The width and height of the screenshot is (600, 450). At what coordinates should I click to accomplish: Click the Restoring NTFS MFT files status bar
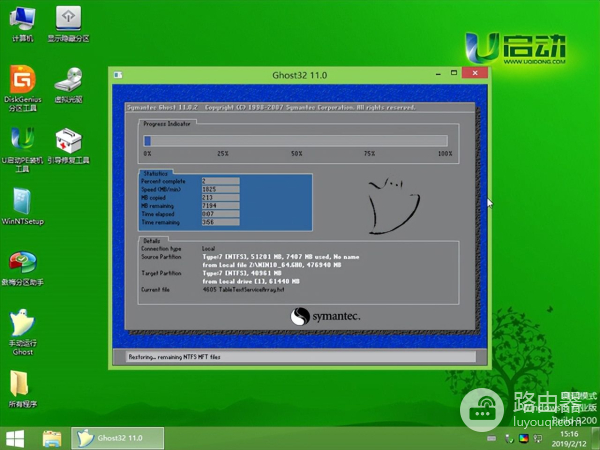(301, 357)
